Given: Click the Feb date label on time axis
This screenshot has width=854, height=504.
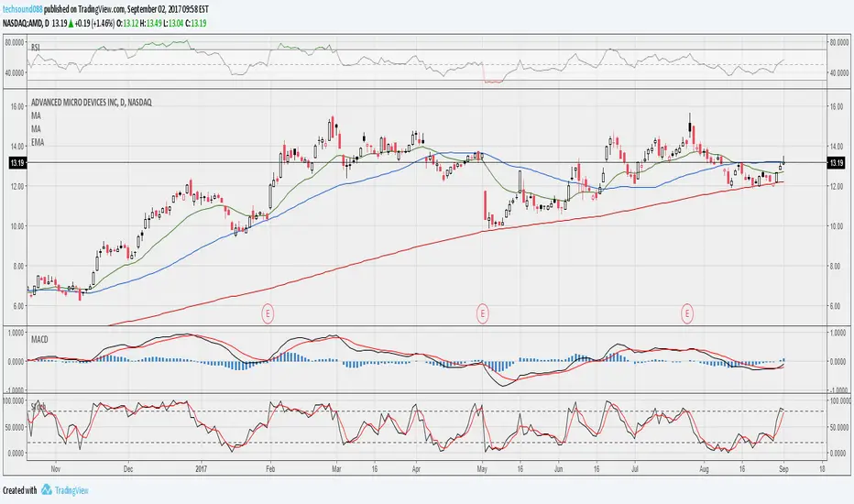Looking at the screenshot, I should [x=270, y=468].
